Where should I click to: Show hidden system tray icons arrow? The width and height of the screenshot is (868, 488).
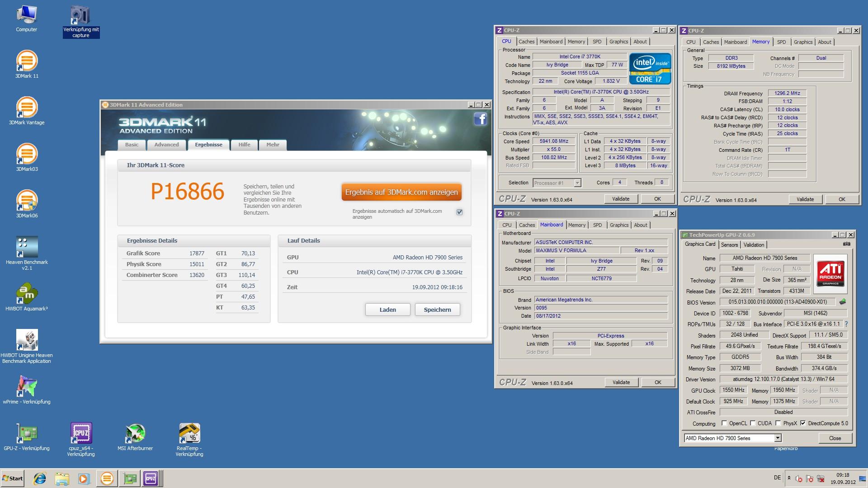(x=789, y=478)
